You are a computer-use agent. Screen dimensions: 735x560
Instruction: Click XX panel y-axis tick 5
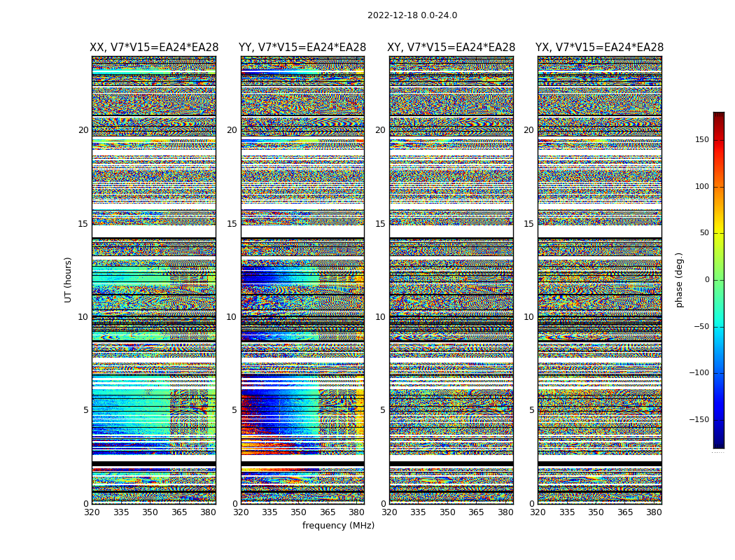[86, 410]
